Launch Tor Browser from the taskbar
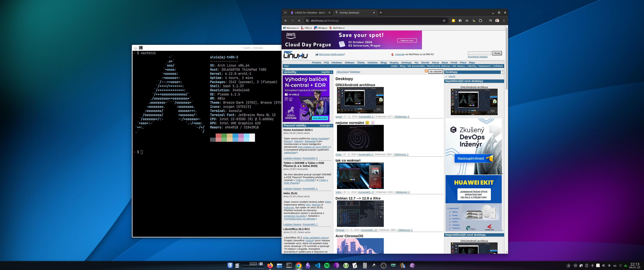 336,265
